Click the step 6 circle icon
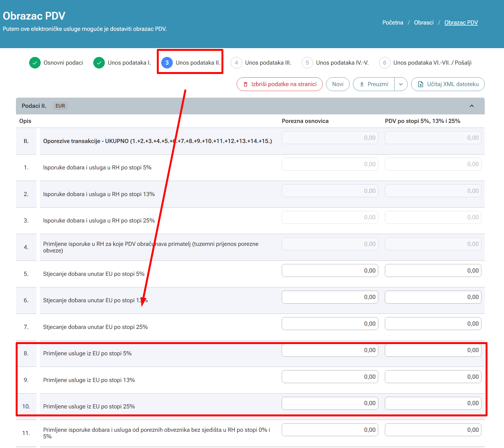This screenshot has width=504, height=448. (385, 63)
